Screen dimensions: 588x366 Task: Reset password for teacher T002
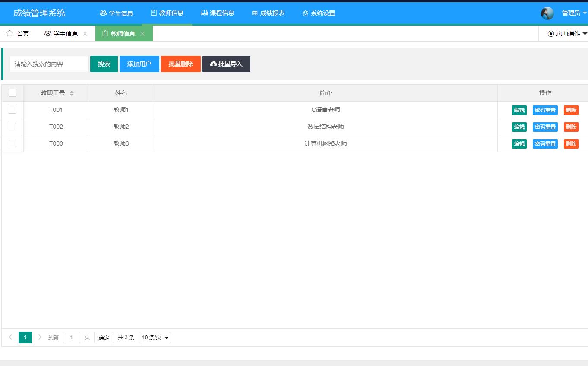[x=545, y=127]
